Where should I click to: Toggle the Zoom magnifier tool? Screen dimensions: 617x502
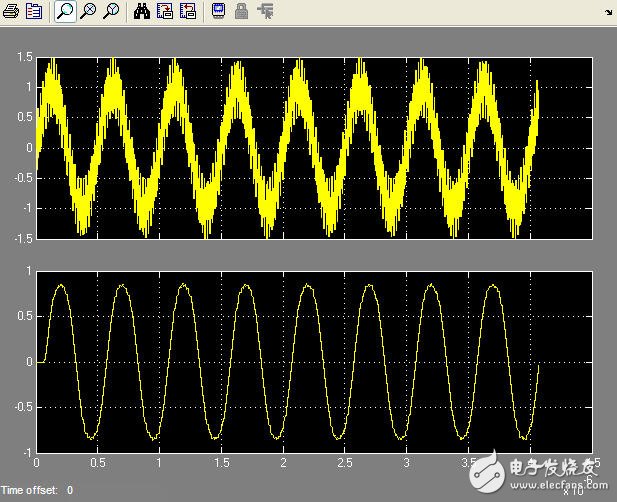click(64, 12)
